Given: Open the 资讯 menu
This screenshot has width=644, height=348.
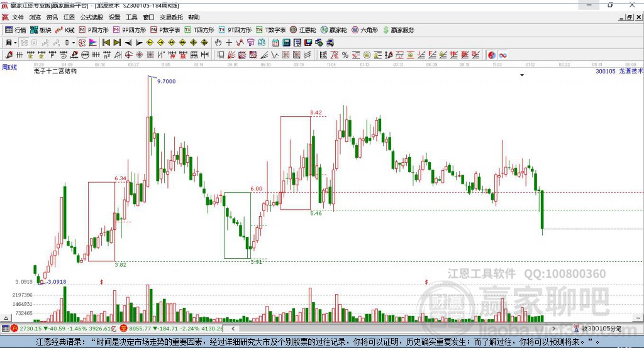Looking at the screenshot, I should click(52, 17).
